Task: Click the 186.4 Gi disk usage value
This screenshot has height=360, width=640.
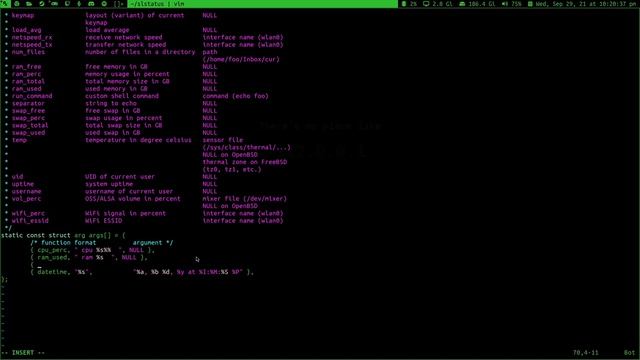Action: [482, 4]
